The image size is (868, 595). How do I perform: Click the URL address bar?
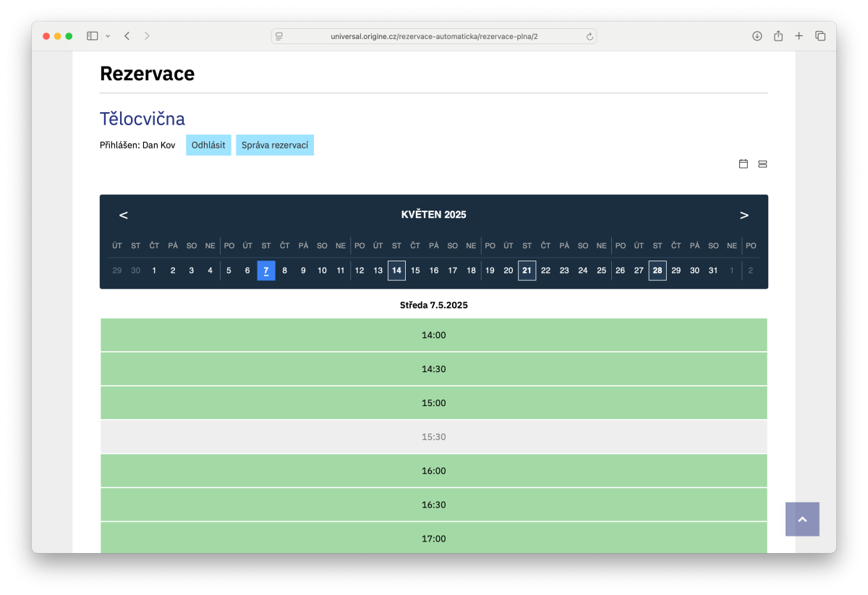(434, 36)
